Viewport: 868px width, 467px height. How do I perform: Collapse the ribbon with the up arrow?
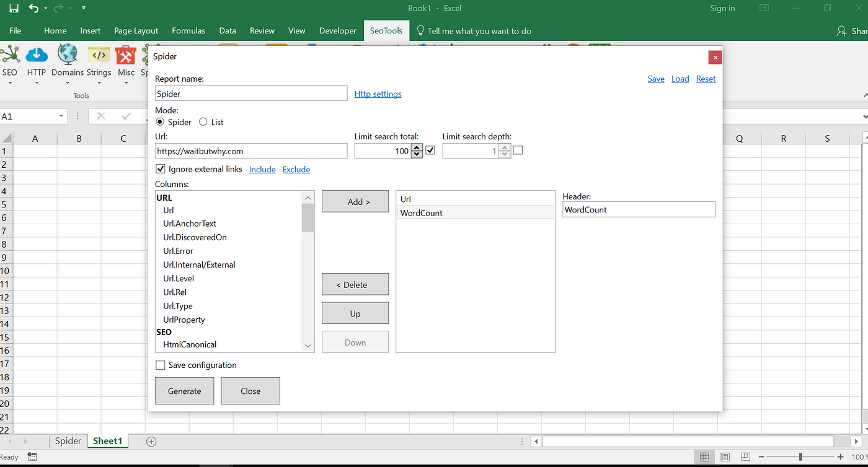(x=865, y=95)
